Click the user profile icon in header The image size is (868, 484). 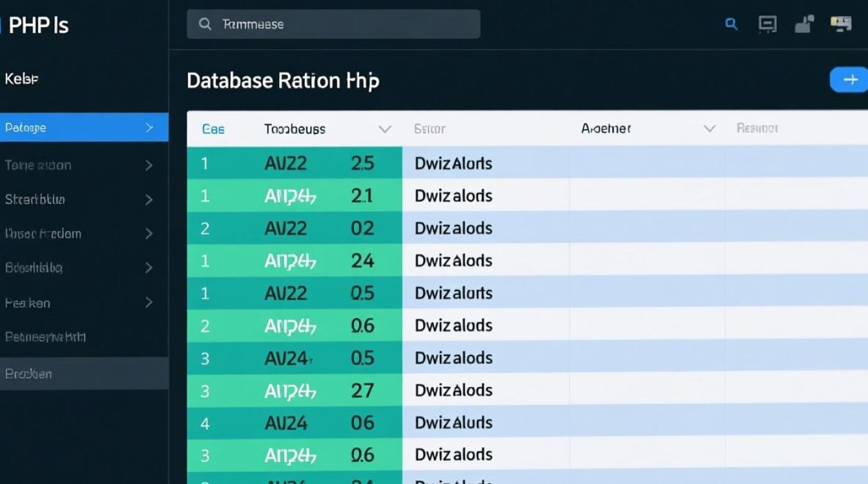(x=803, y=25)
